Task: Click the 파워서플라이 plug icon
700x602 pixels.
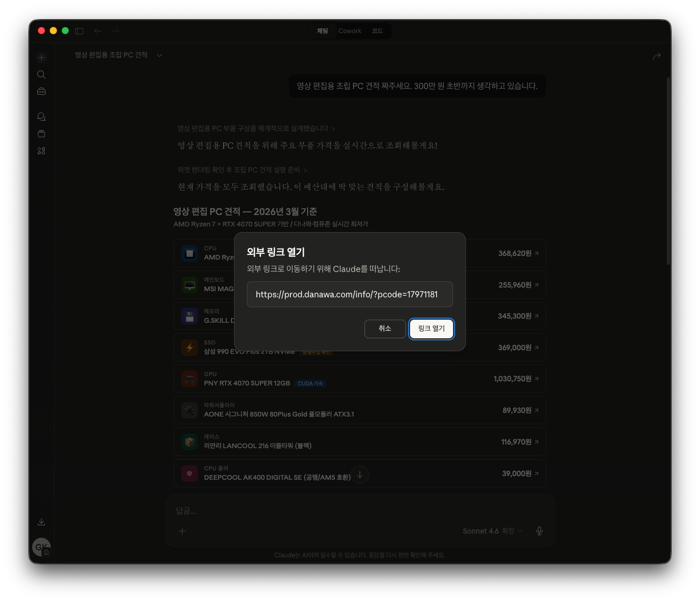Action: (x=189, y=410)
